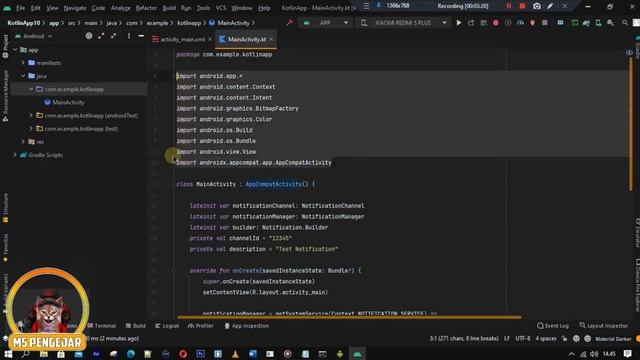Click Material Darker theme in status bar

click(613, 338)
